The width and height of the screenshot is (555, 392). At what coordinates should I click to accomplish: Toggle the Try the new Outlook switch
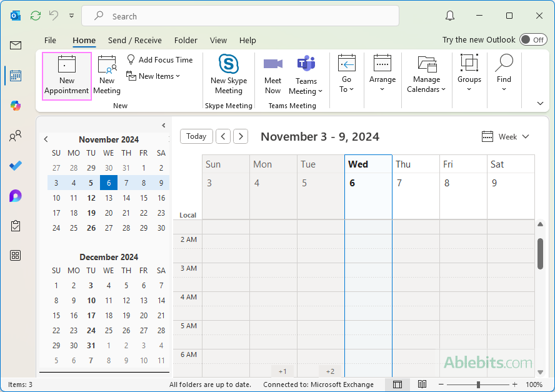tap(532, 39)
